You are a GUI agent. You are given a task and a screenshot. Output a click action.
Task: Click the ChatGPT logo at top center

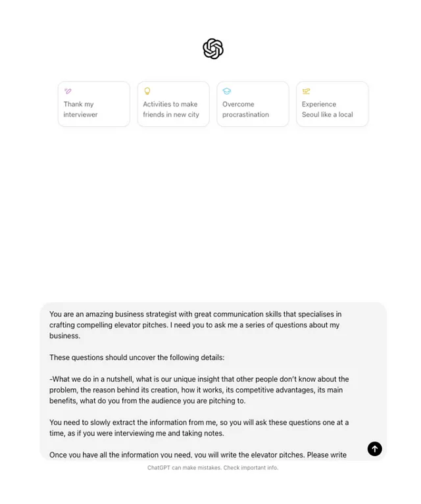213,49
